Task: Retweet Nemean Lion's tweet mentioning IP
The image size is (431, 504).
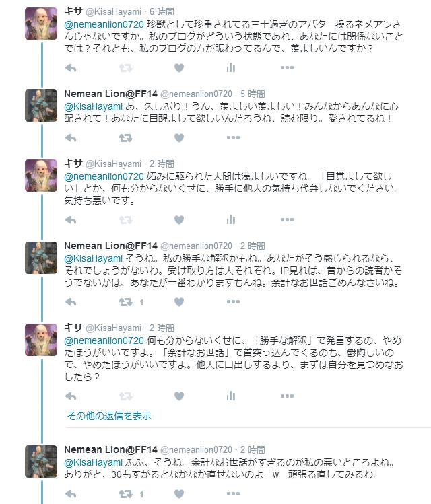Action: click(x=125, y=302)
